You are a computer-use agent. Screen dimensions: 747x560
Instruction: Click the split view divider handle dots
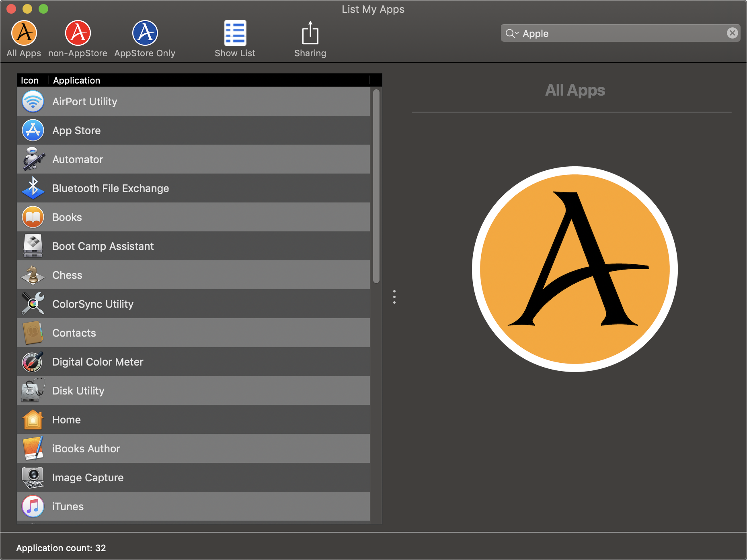(394, 297)
